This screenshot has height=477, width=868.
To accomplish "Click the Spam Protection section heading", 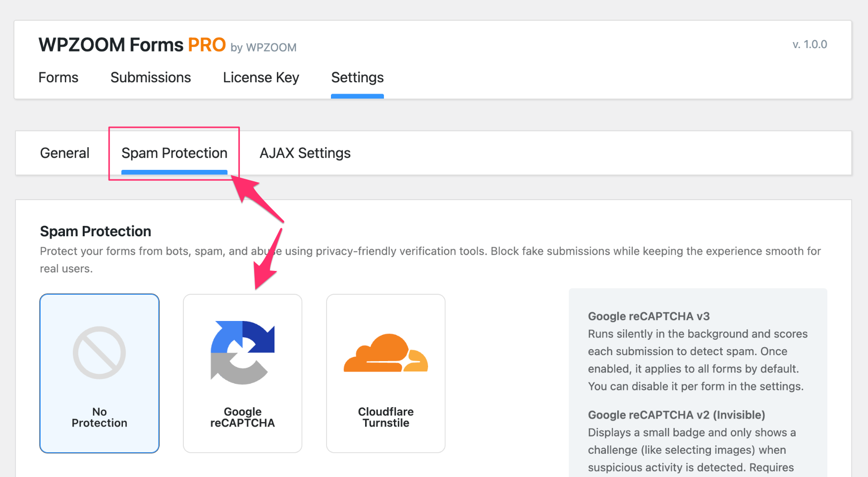I will 96,231.
